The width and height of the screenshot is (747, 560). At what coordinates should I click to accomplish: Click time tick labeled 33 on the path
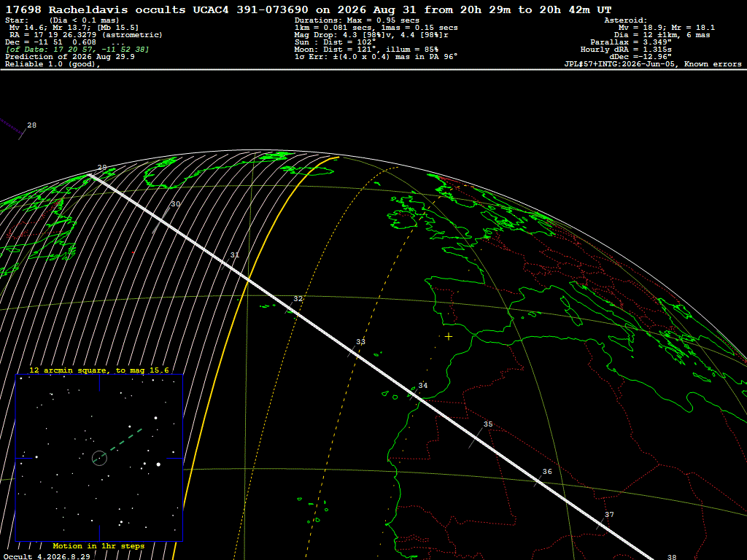[360, 342]
